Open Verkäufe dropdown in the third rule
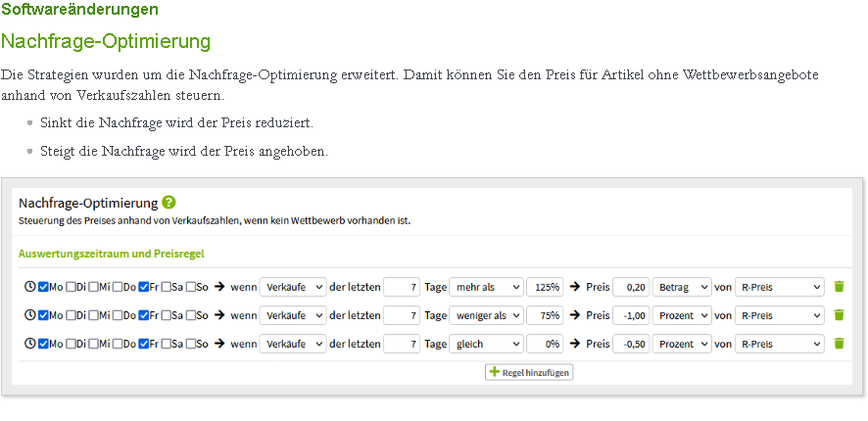The width and height of the screenshot is (868, 421). [293, 344]
